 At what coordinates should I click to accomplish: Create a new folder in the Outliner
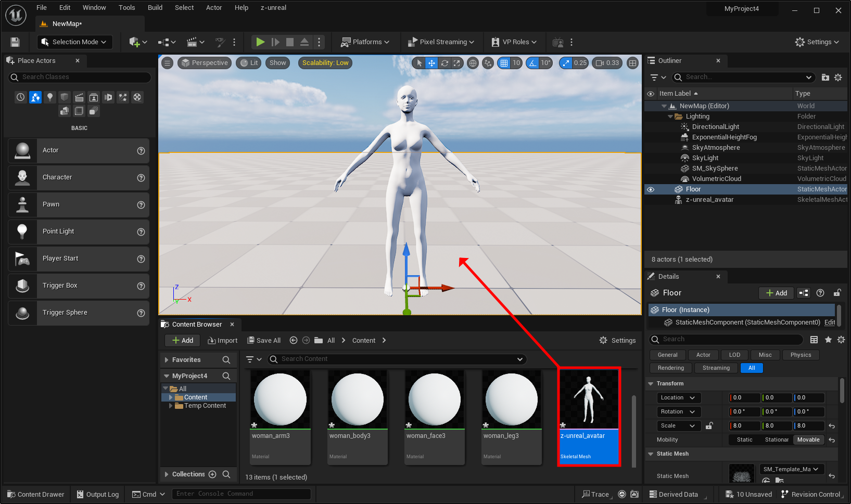coord(825,77)
